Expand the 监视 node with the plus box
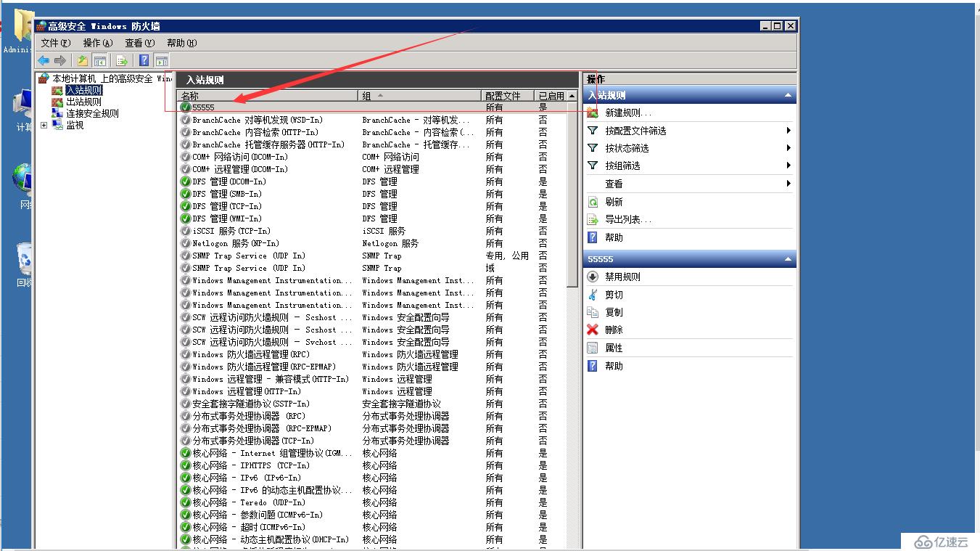 pyautogui.click(x=44, y=125)
